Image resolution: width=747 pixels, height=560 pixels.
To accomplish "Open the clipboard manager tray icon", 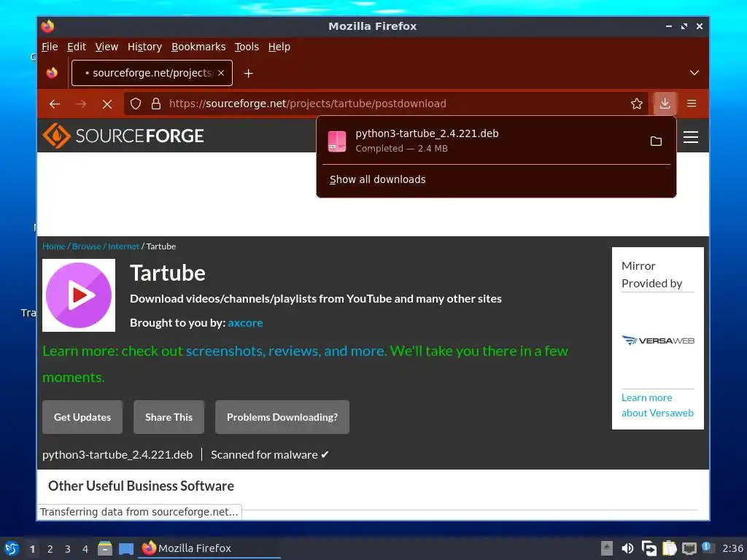I will pos(670,548).
